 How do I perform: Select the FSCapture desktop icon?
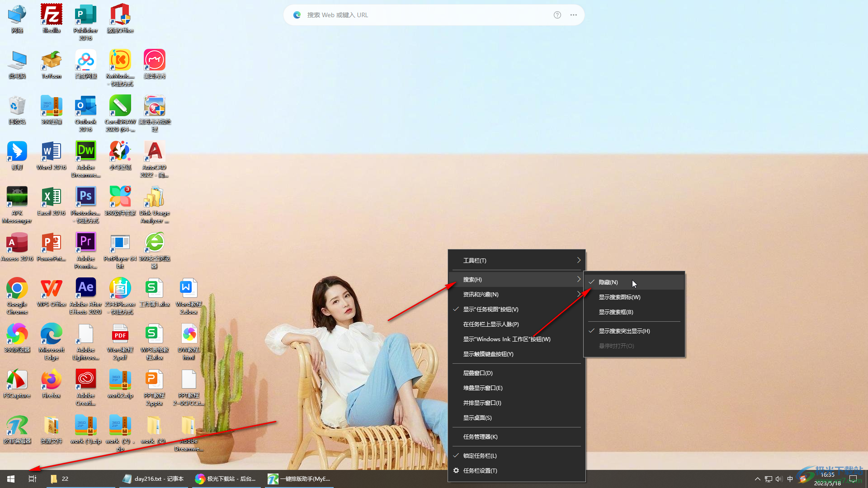(x=17, y=384)
